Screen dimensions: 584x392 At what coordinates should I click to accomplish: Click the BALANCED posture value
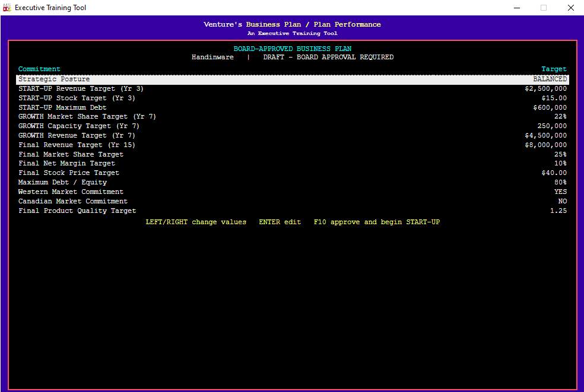(x=550, y=79)
